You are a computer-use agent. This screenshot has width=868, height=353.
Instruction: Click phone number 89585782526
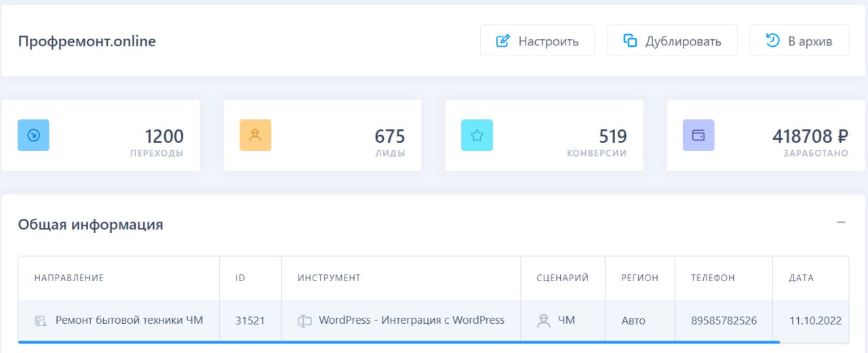pos(724,320)
